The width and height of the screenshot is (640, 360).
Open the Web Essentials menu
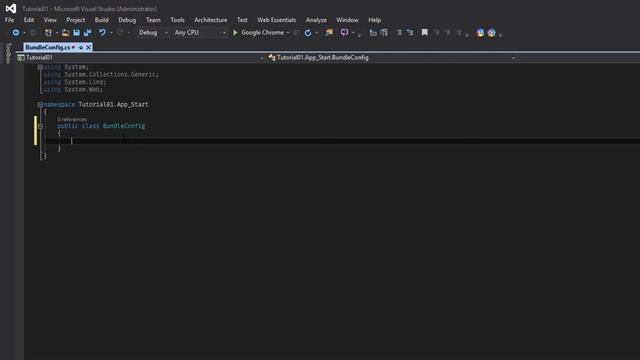coord(276,20)
